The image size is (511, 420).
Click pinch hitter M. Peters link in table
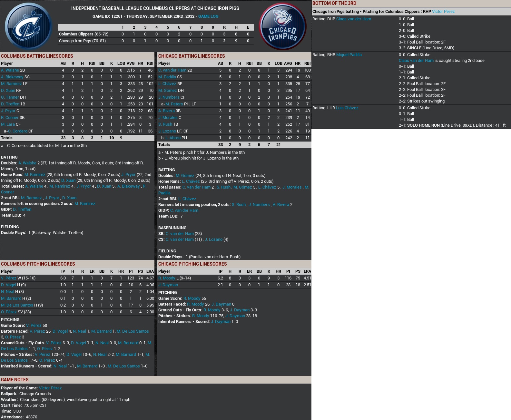pos(174,104)
